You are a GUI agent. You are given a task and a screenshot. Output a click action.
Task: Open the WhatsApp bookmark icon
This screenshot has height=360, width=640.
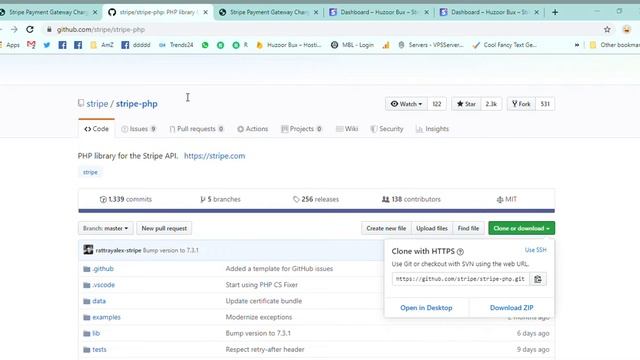click(x=205, y=45)
